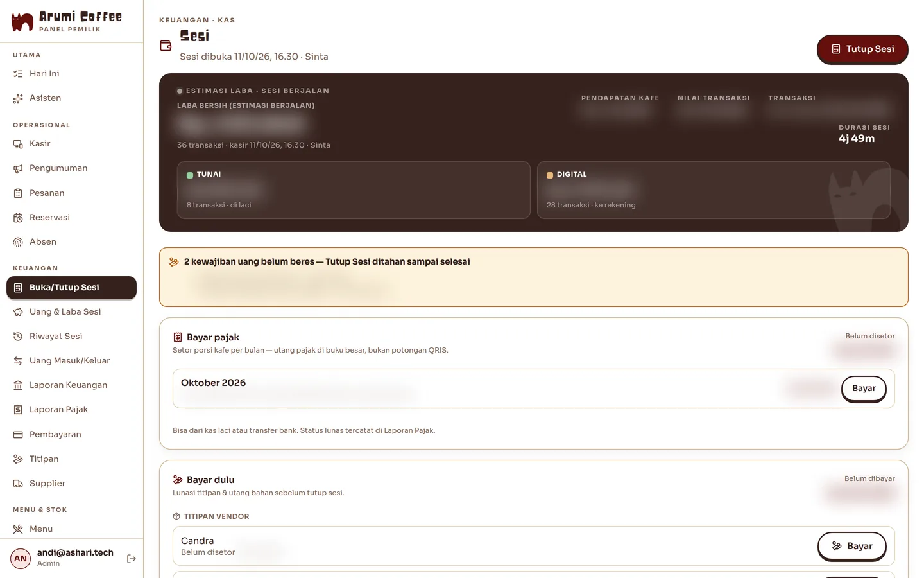Click the Oktober 2026 row label
Viewport: 924px width, 578px height.
tap(214, 383)
